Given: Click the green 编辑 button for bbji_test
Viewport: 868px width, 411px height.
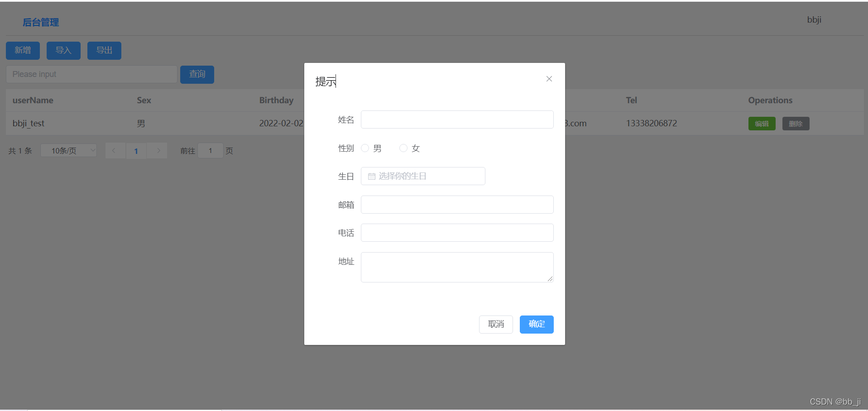Looking at the screenshot, I should [x=762, y=124].
